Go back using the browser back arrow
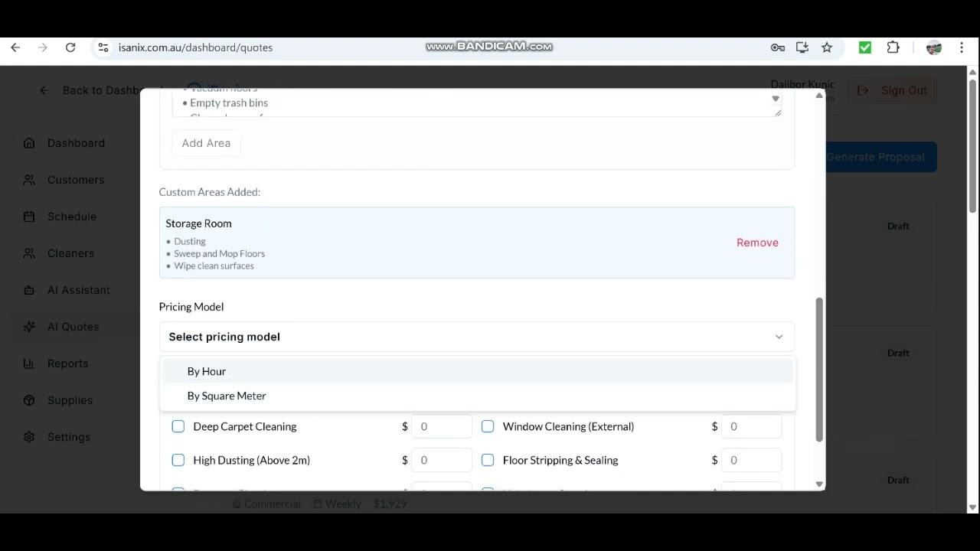The height and width of the screenshot is (551, 980). click(15, 47)
